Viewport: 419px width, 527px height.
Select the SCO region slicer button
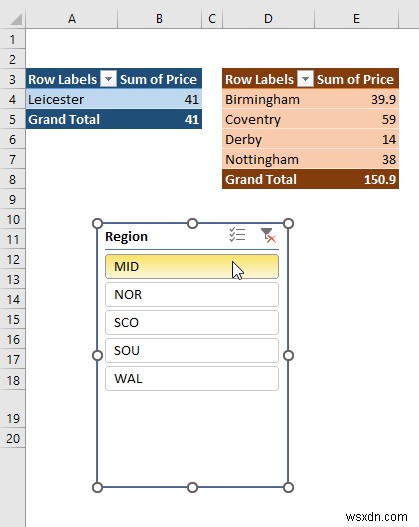pyautogui.click(x=192, y=323)
